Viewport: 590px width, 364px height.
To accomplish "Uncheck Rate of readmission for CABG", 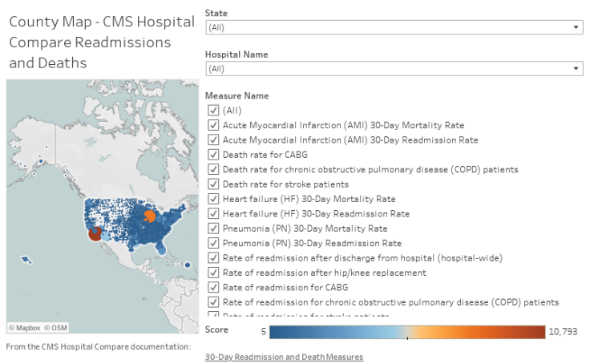I will coord(213,287).
